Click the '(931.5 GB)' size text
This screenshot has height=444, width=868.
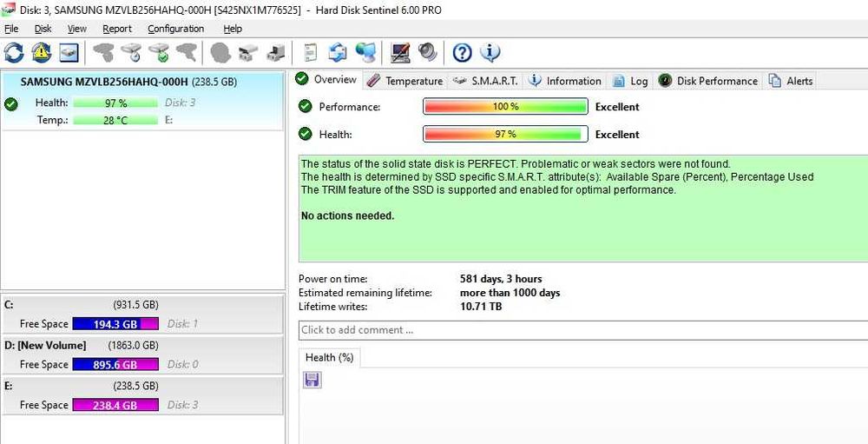point(135,305)
